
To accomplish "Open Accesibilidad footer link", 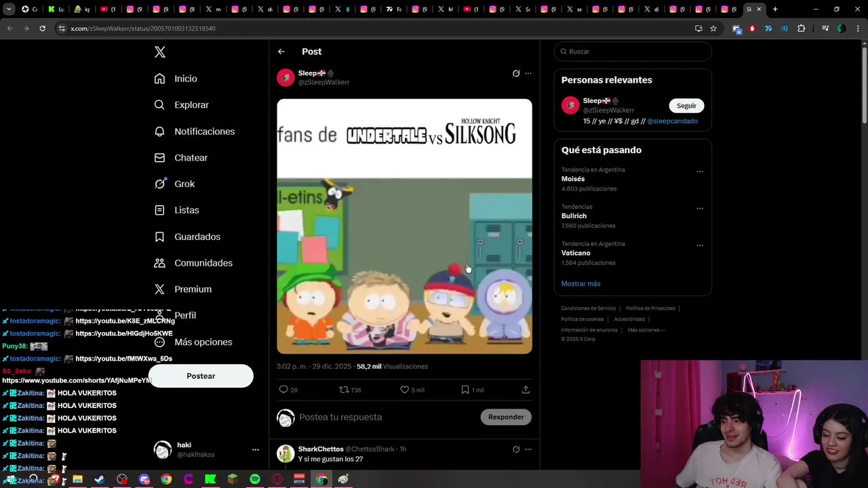I will (x=629, y=319).
